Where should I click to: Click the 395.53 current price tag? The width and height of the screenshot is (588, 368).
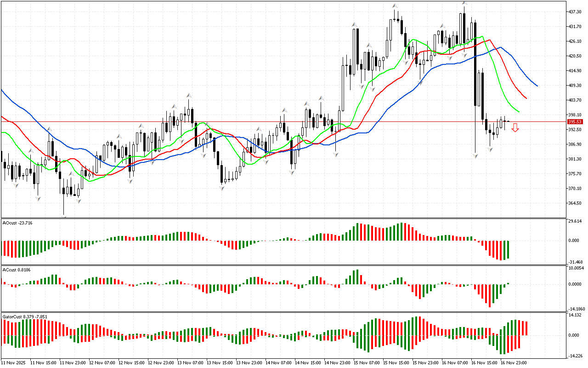[x=575, y=122]
